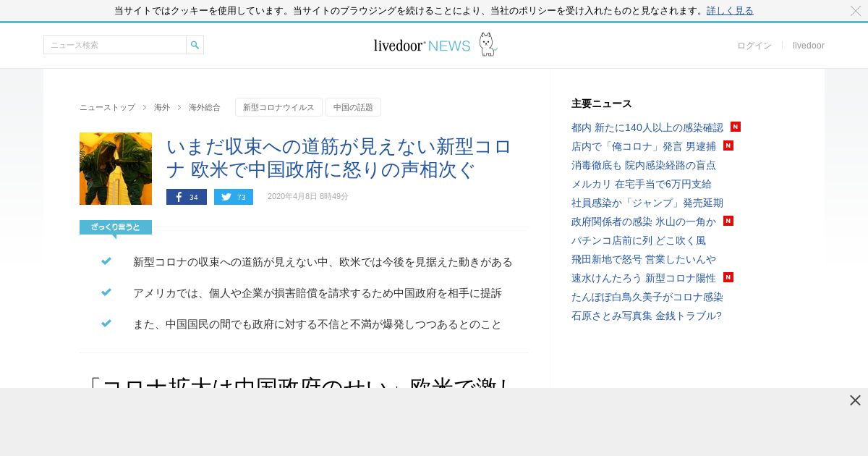Image resolution: width=868 pixels, height=456 pixels.
Task: Click livedoor link in header
Action: click(809, 46)
